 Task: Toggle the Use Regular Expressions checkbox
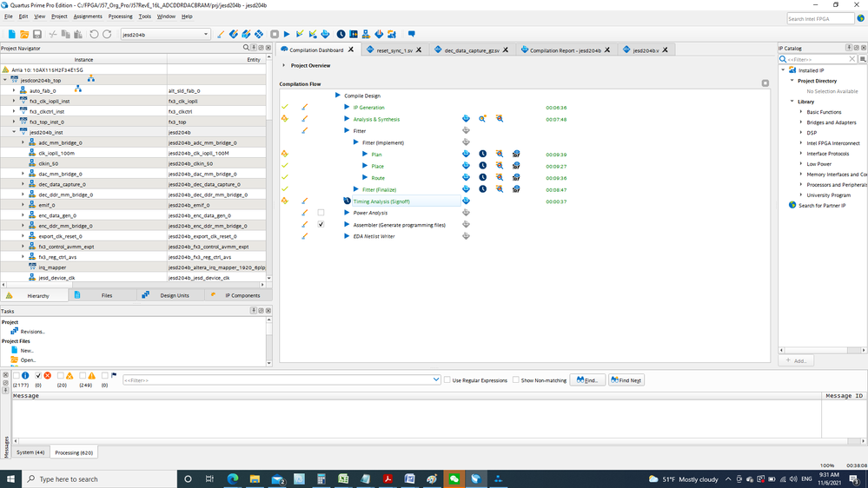click(x=447, y=380)
